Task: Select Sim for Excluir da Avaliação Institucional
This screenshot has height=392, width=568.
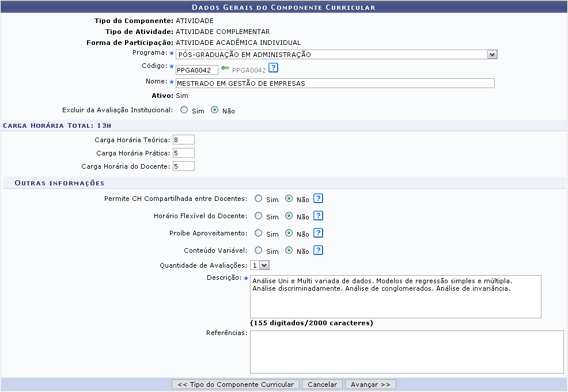Action: point(184,110)
